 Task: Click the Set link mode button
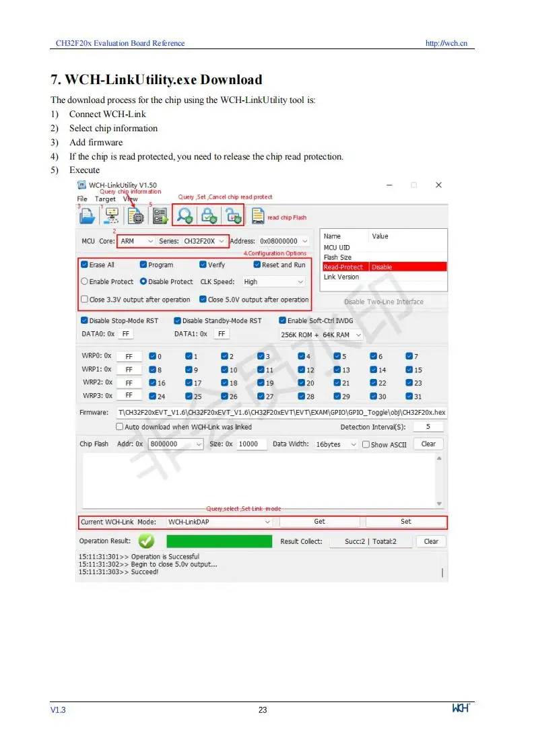[405, 522]
